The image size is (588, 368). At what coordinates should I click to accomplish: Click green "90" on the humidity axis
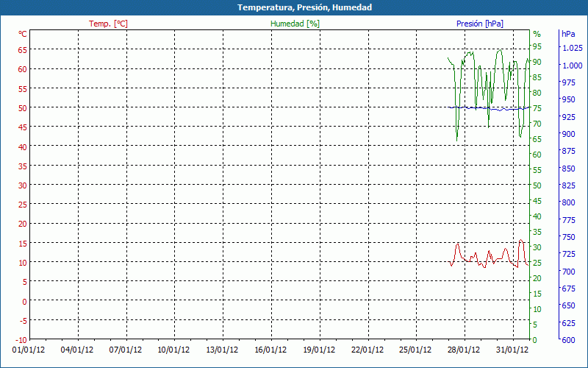[537, 62]
